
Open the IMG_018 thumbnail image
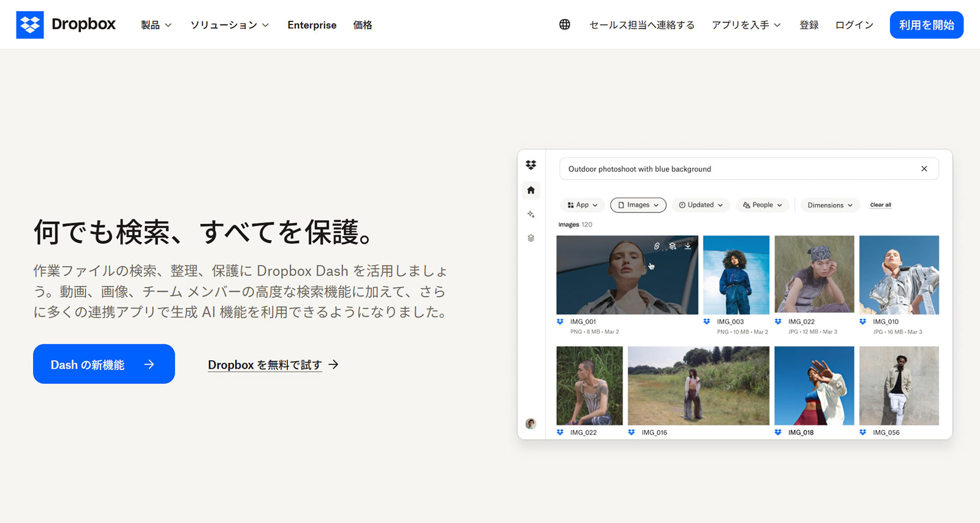814,386
